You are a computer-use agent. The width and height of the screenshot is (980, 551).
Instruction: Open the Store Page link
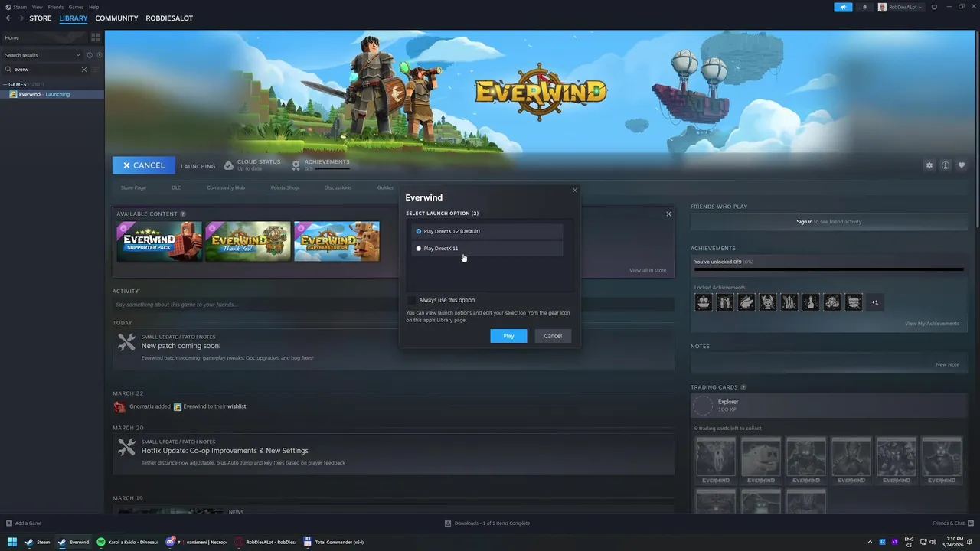(x=133, y=187)
